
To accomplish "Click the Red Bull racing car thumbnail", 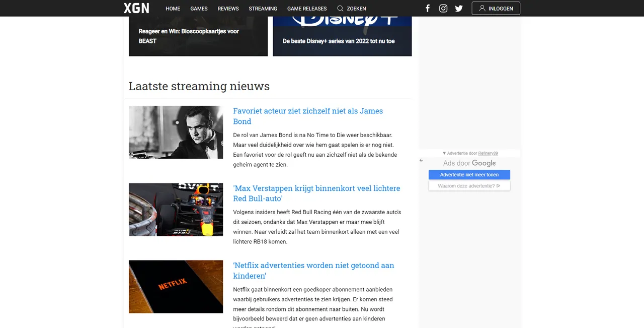I will (x=176, y=210).
